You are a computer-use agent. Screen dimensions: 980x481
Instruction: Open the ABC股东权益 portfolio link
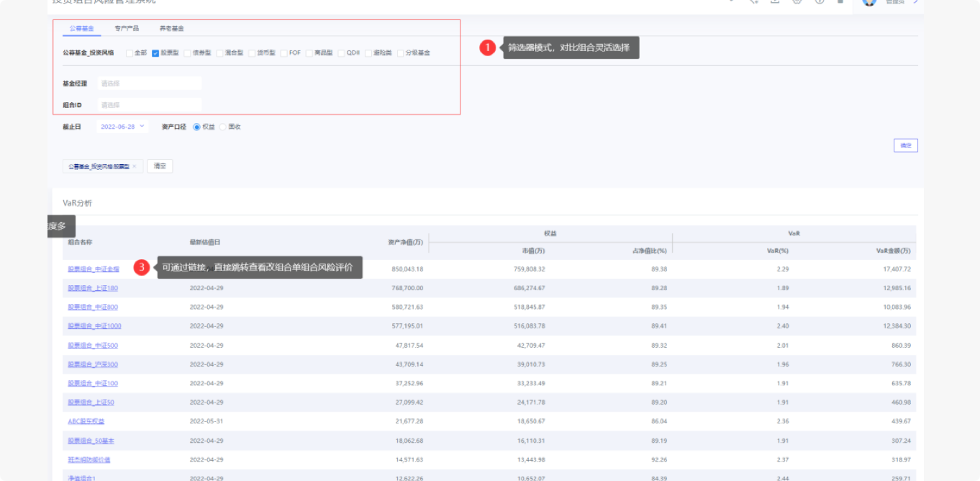[86, 421]
